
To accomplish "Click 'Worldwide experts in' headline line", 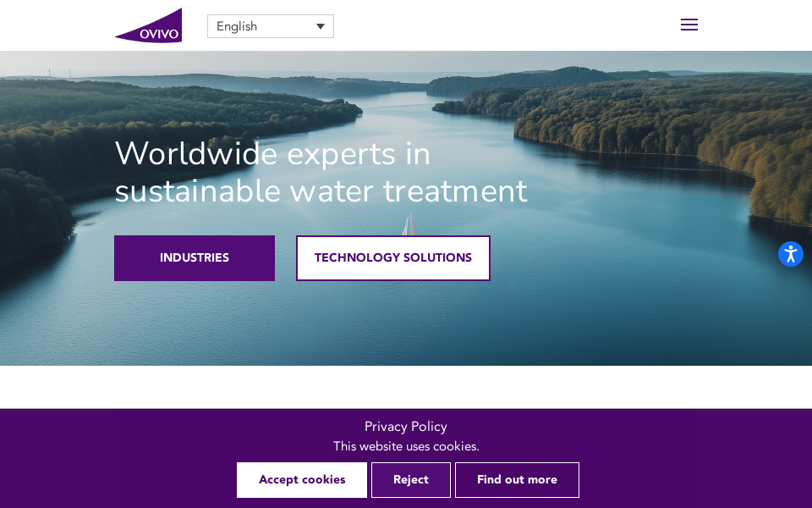I will click(272, 154).
